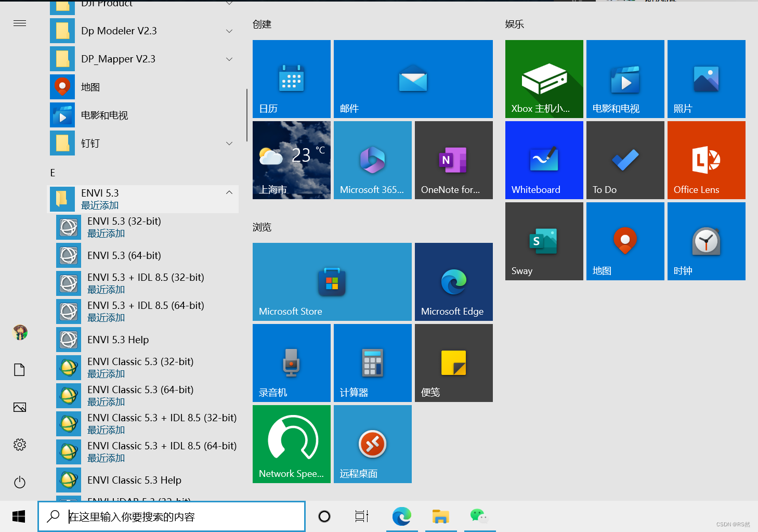Launch ENVI 5.3 (64-bit)
This screenshot has width=758, height=532.
[146, 255]
